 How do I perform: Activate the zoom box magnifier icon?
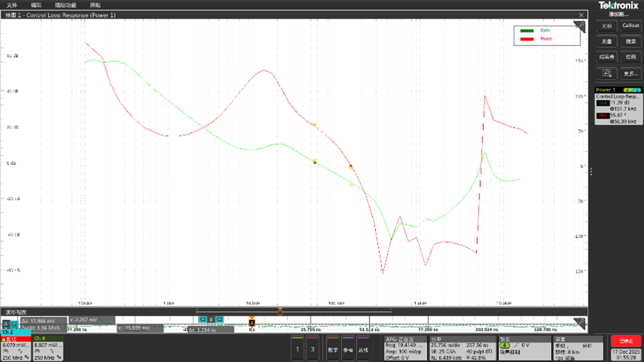coord(607,73)
